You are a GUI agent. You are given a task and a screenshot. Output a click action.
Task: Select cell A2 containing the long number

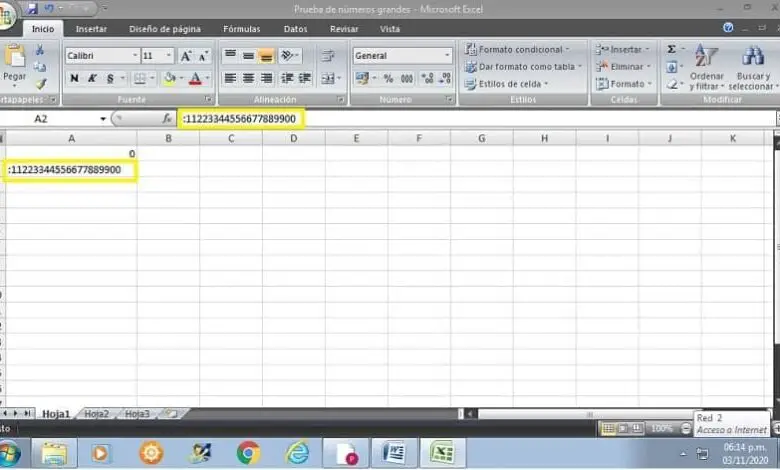71,170
